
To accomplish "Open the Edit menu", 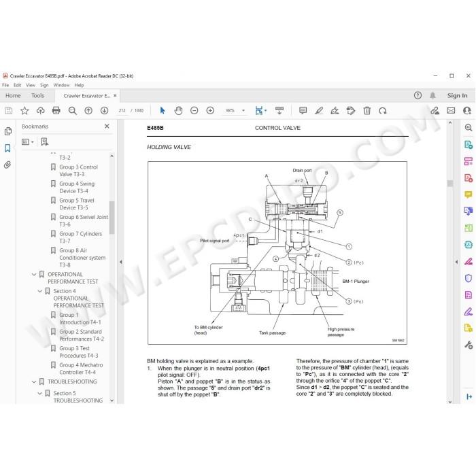I will 17,85.
